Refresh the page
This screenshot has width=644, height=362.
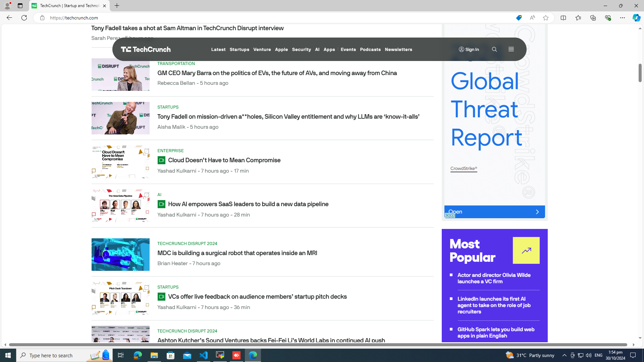click(x=24, y=18)
